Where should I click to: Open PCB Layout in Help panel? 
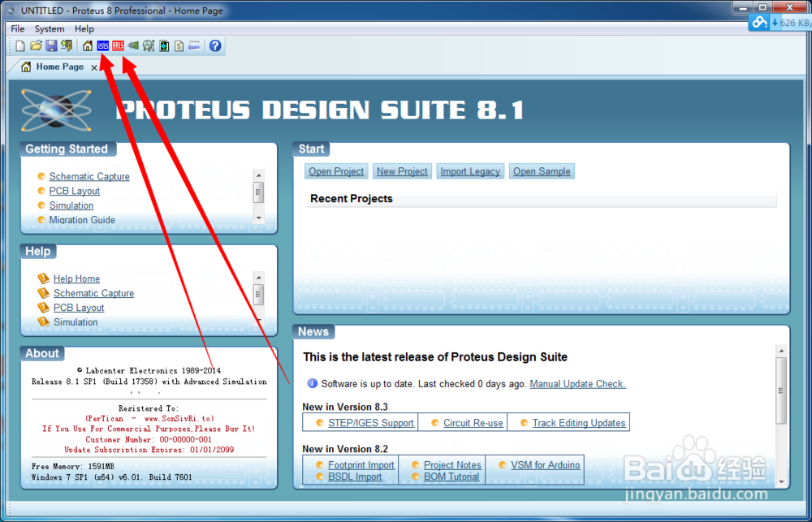[79, 308]
